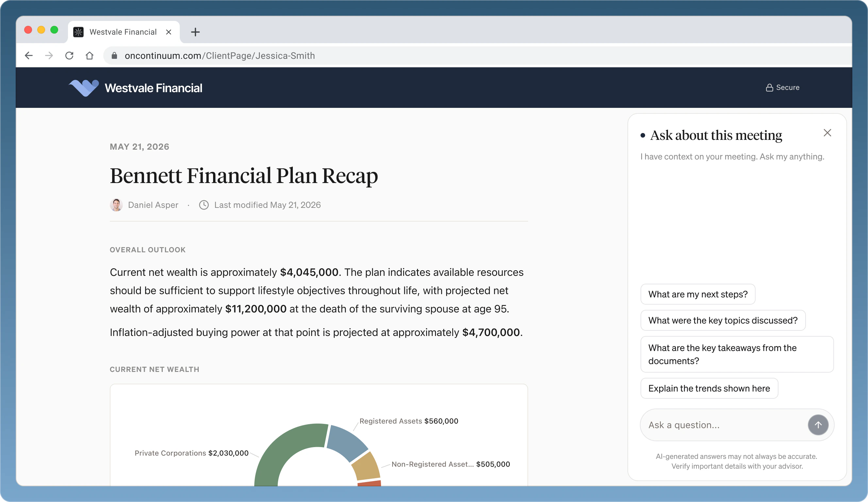The image size is (868, 502).
Task: Pick 'Explain the trends shown here' suggestion
Action: coord(709,388)
